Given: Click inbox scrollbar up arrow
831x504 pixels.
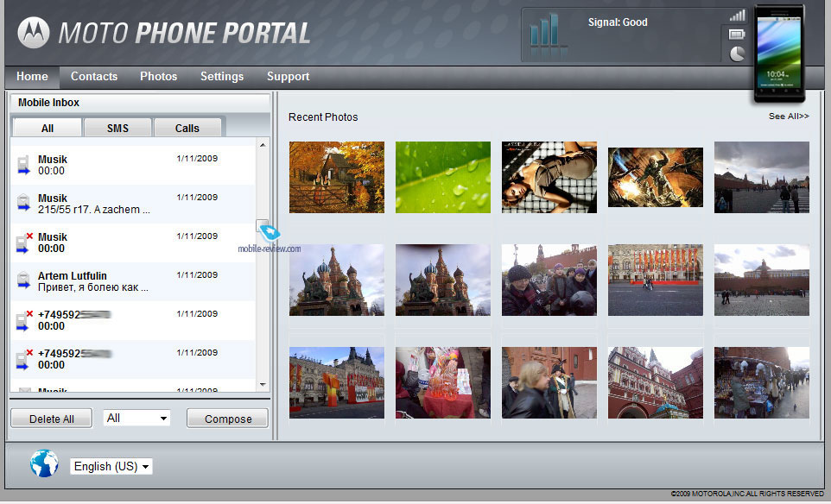Looking at the screenshot, I should [x=263, y=145].
